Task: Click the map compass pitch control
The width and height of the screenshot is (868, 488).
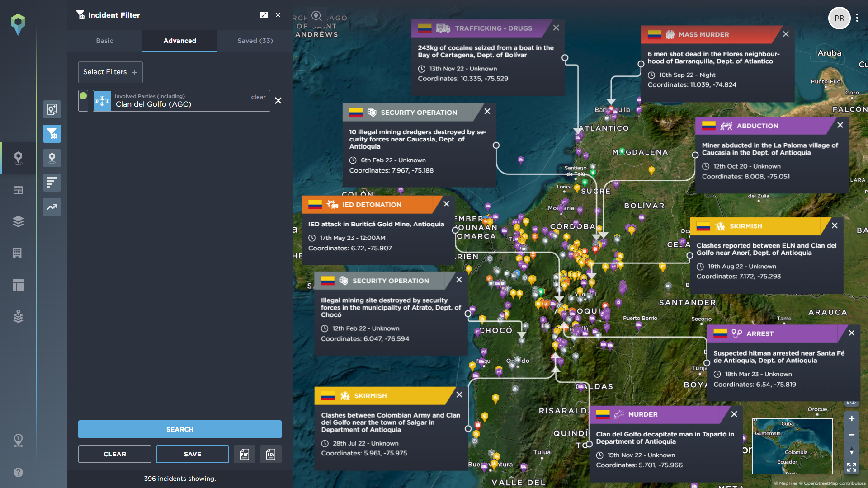Action: pos(852,451)
